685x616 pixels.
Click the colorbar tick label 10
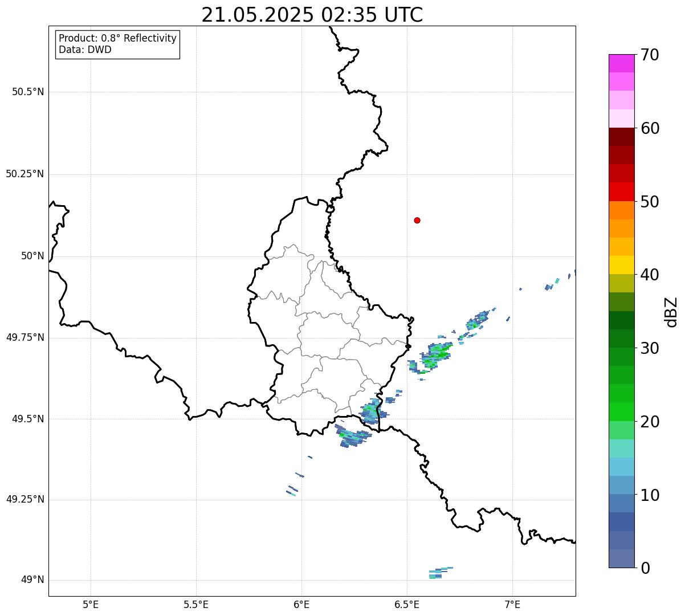[650, 495]
